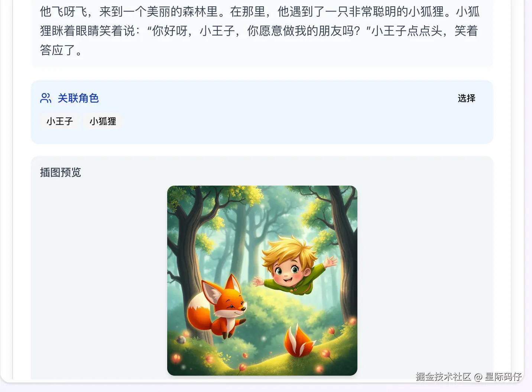Click the 掘金技术社区 watermark text
The height and width of the screenshot is (392, 532).
(x=444, y=376)
